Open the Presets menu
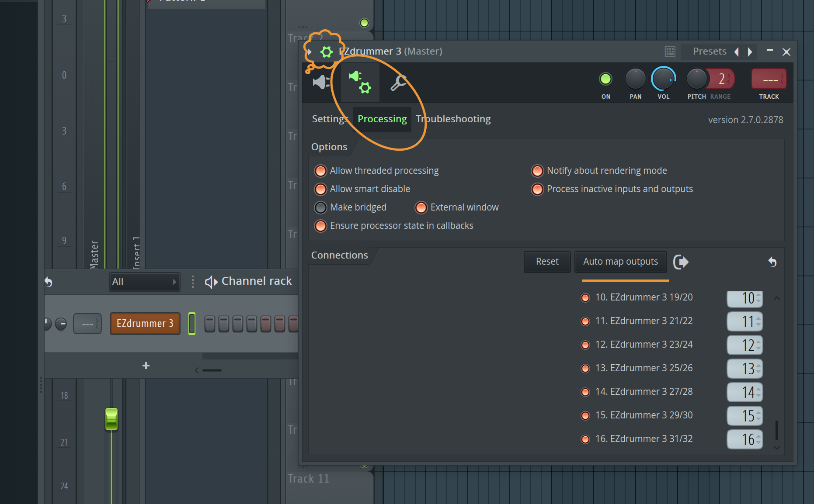 710,52
